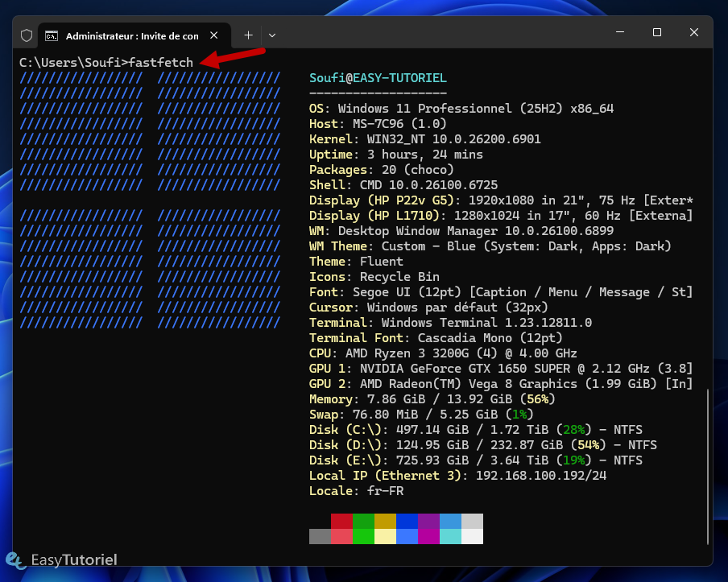Open a new terminal tab with the plus button
The image size is (728, 582).
[248, 35]
